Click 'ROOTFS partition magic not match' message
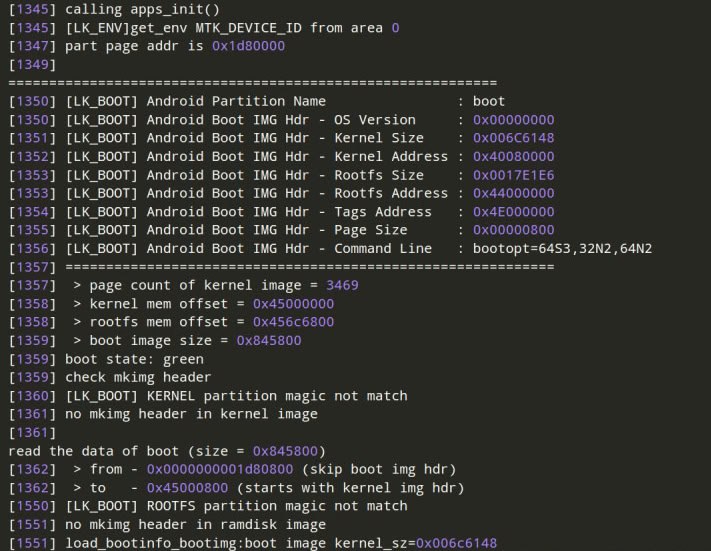The height and width of the screenshot is (551, 711). point(277,506)
